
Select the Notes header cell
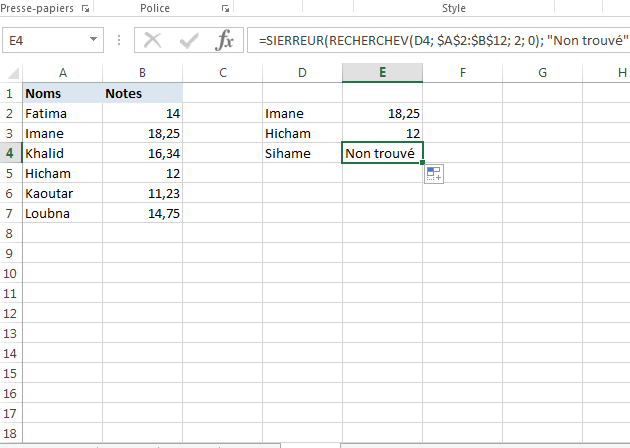point(143,93)
